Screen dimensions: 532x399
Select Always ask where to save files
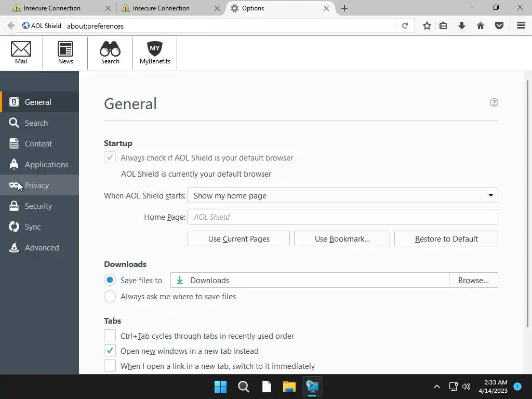(x=110, y=296)
